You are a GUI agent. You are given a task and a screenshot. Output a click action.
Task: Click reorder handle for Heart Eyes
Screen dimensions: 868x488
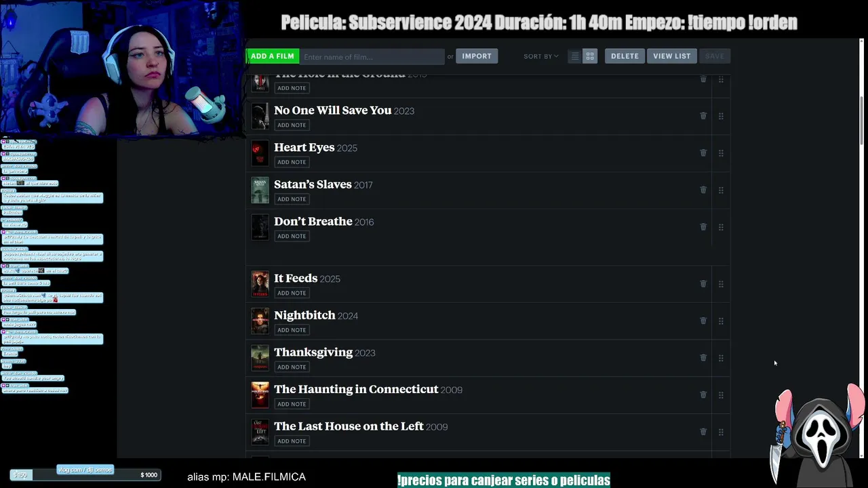point(721,153)
